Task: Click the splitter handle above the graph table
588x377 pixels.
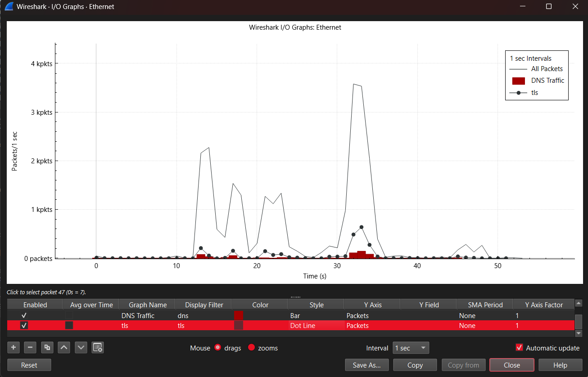Action: pyautogui.click(x=296, y=297)
